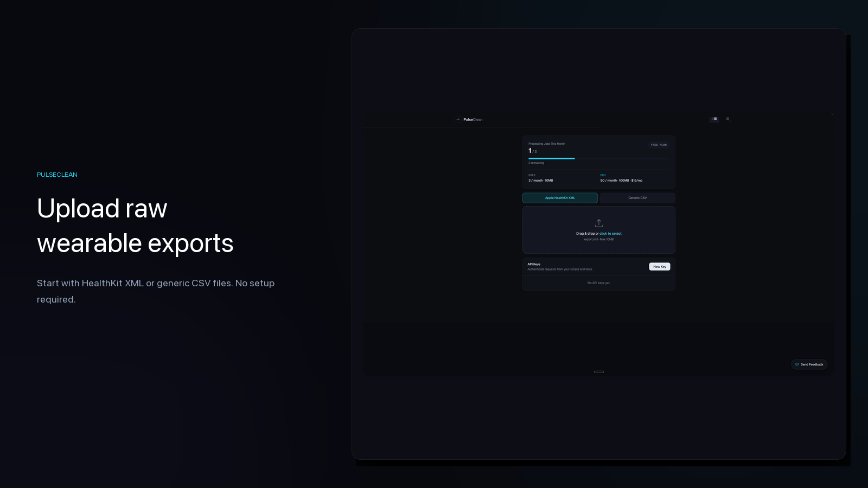Switch to the Generic CSV tab

(x=637, y=198)
